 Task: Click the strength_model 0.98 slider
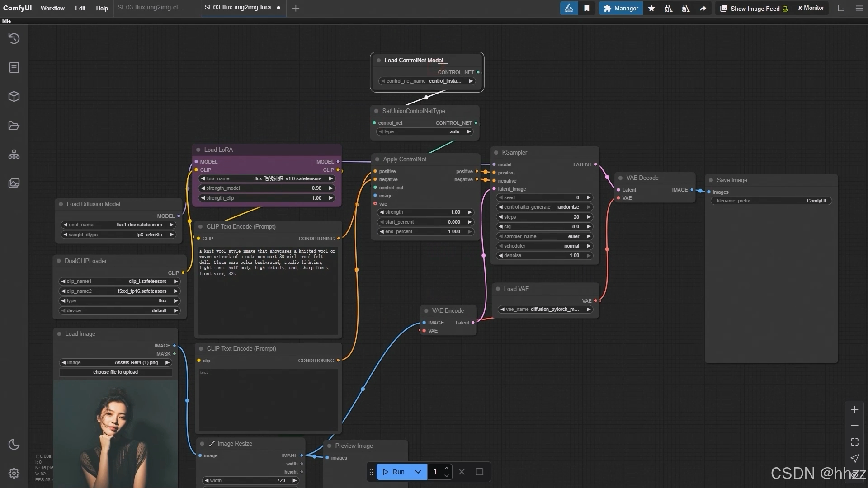[267, 188]
